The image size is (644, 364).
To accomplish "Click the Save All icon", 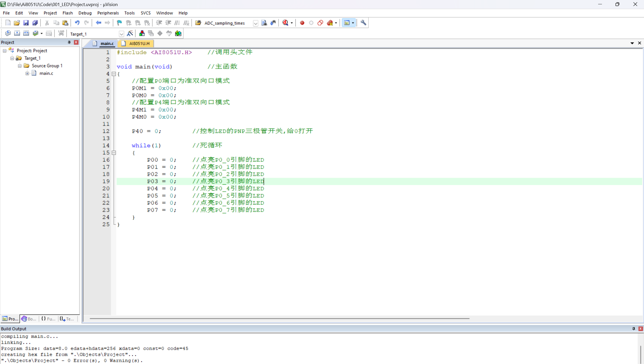I will pyautogui.click(x=35, y=23).
